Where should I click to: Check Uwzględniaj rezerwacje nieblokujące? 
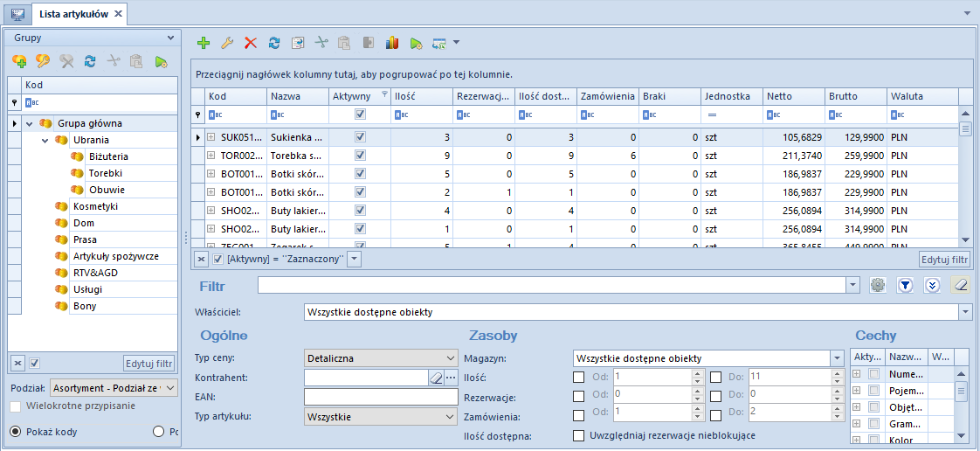(579, 434)
